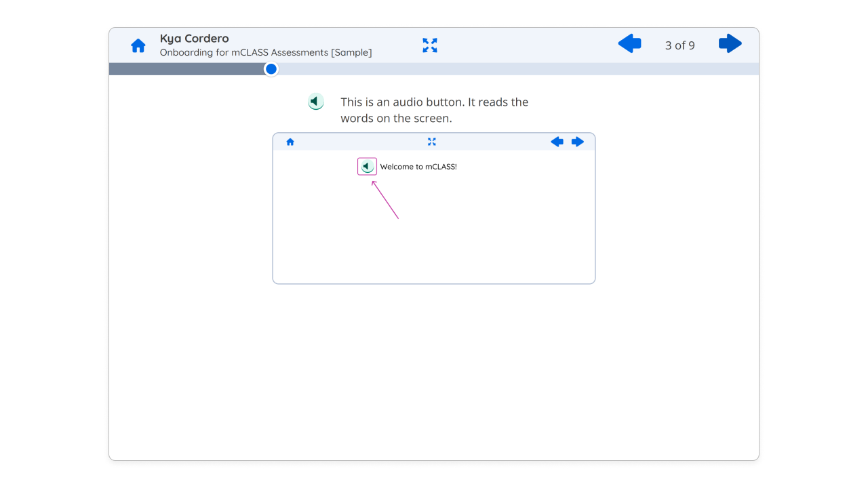868x488 pixels.
Task: Advance to the next screen with the forward arrow
Action: [730, 43]
